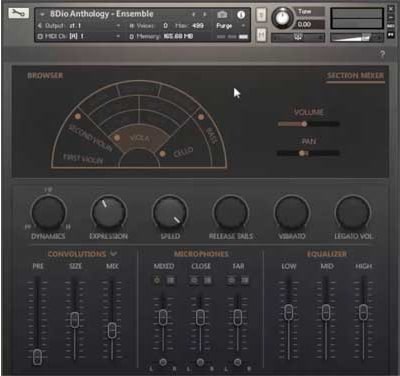
Task: Click the Close microphone output icon
Action: click(x=208, y=281)
